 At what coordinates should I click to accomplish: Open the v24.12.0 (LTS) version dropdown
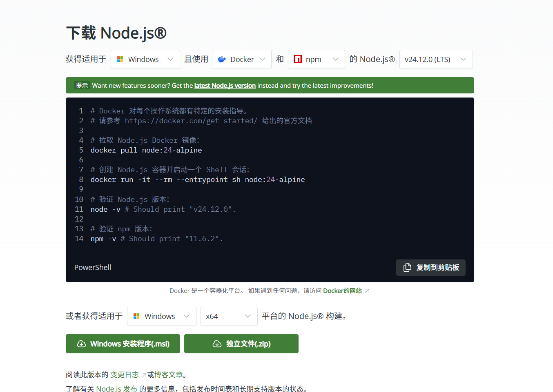pos(436,59)
